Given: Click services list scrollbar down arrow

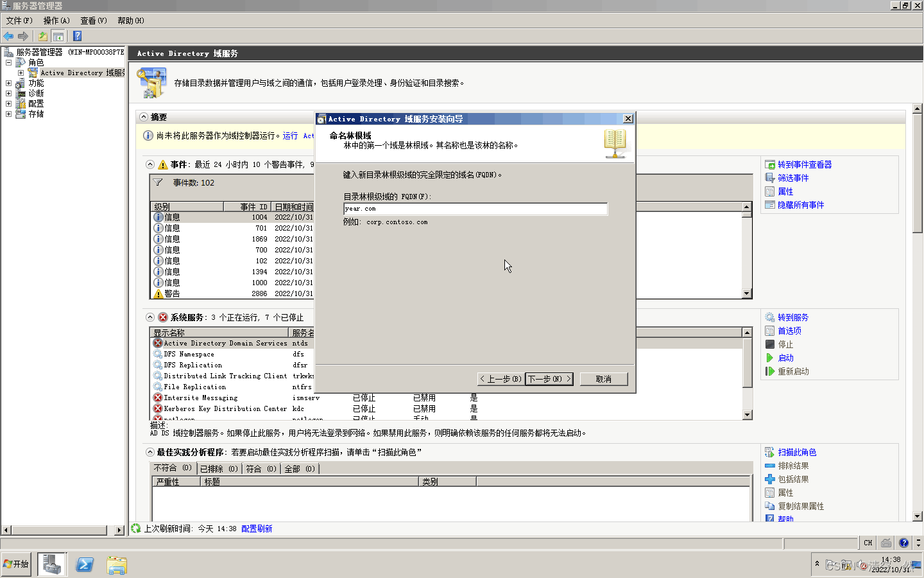Looking at the screenshot, I should 747,415.
